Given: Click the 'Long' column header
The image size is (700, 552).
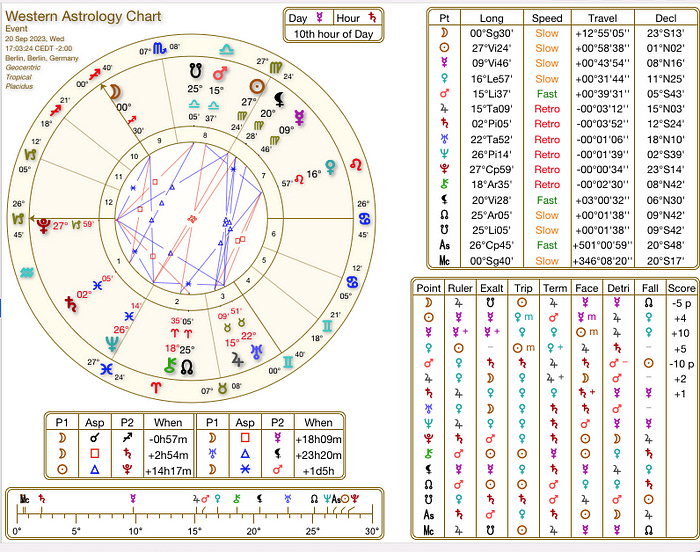Looking at the screenshot, I should pyautogui.click(x=491, y=18).
